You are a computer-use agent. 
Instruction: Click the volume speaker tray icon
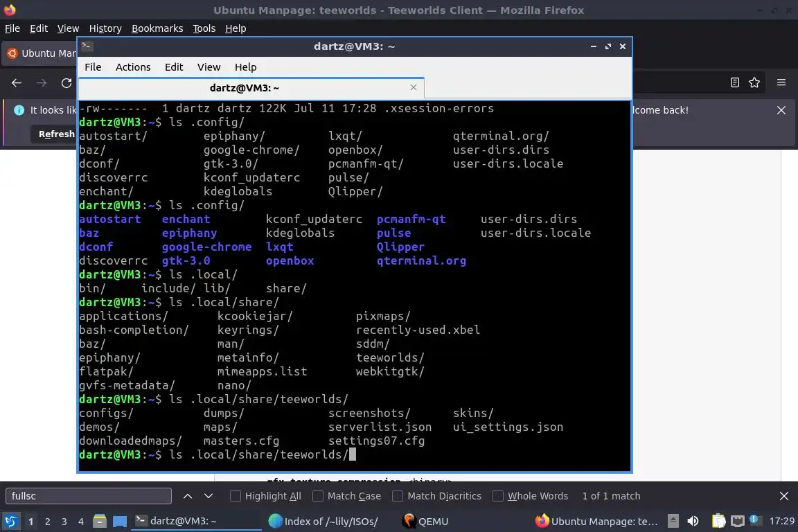(x=693, y=521)
